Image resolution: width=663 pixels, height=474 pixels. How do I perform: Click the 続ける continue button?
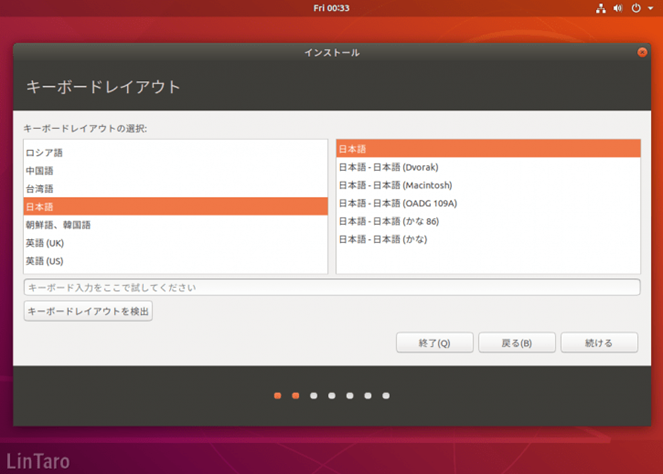(x=599, y=342)
